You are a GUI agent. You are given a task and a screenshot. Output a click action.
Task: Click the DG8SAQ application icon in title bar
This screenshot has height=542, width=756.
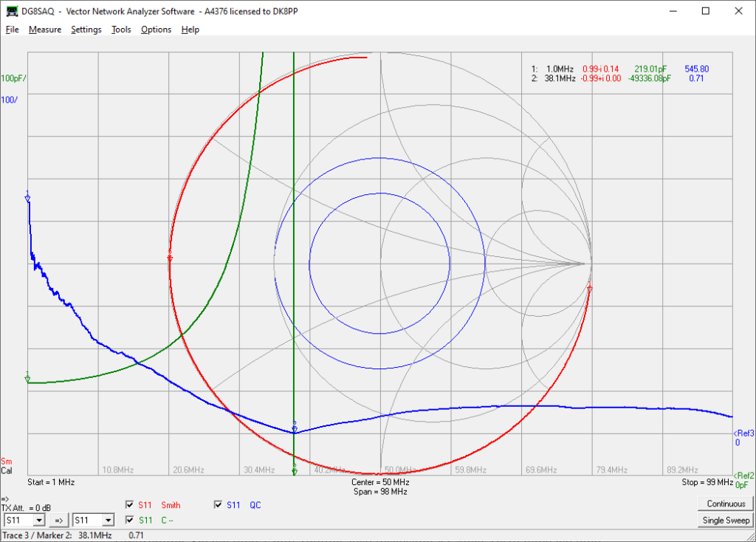pyautogui.click(x=12, y=11)
